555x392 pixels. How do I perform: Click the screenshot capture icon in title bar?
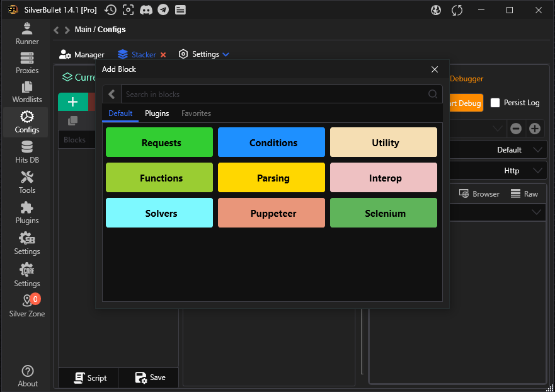pos(128,10)
